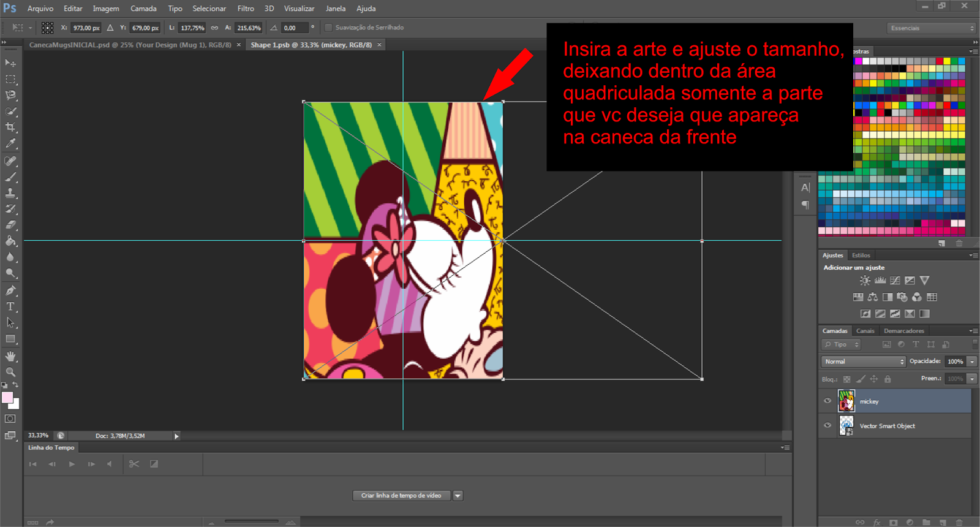Select the Brush tool

point(10,177)
